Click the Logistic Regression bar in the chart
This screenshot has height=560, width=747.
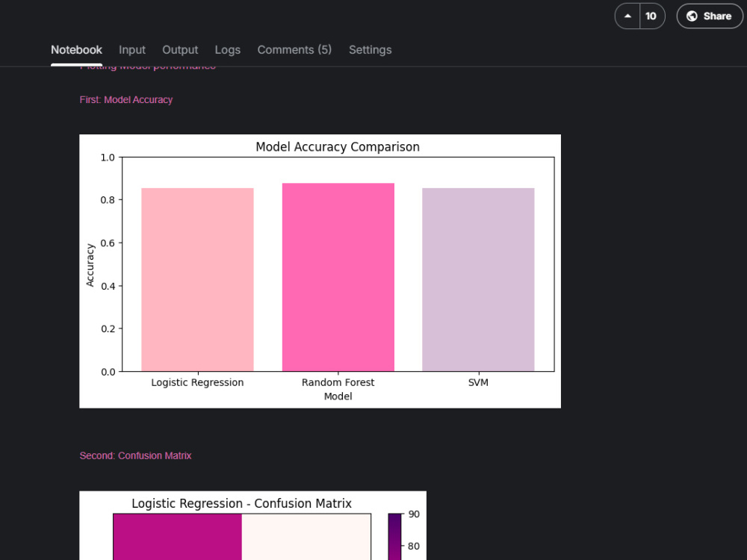(x=197, y=279)
